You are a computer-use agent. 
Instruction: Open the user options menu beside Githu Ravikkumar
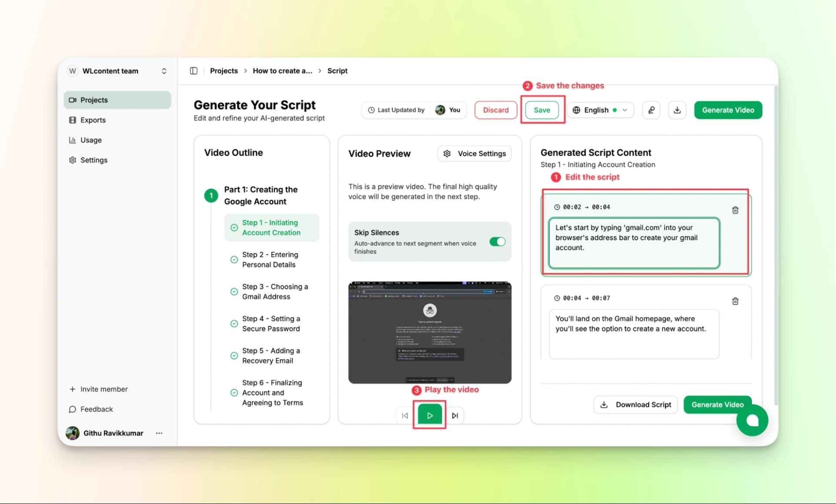click(159, 433)
